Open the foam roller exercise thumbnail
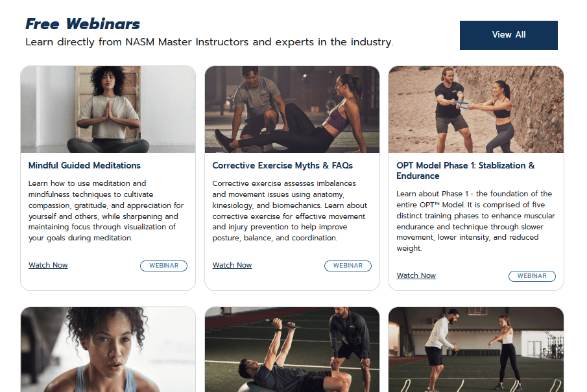The height and width of the screenshot is (392, 587). (292, 110)
